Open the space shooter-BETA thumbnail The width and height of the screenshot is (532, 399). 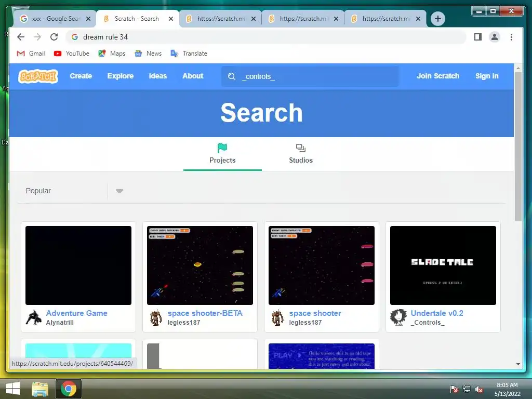[x=200, y=265]
